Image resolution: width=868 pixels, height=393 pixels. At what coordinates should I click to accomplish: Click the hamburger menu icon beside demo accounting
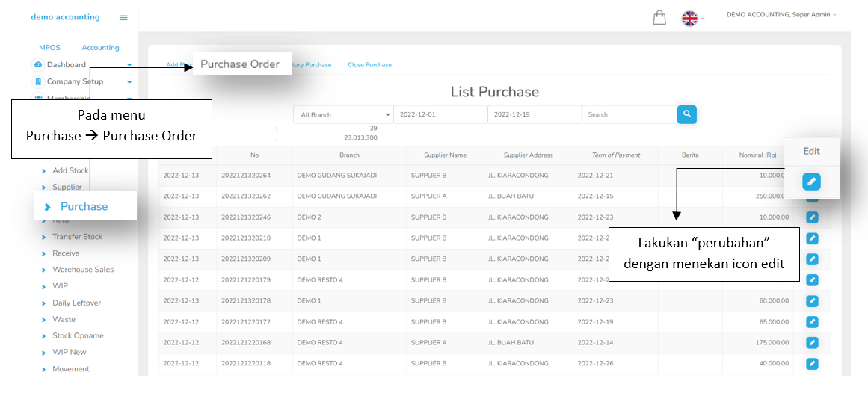pos(123,18)
